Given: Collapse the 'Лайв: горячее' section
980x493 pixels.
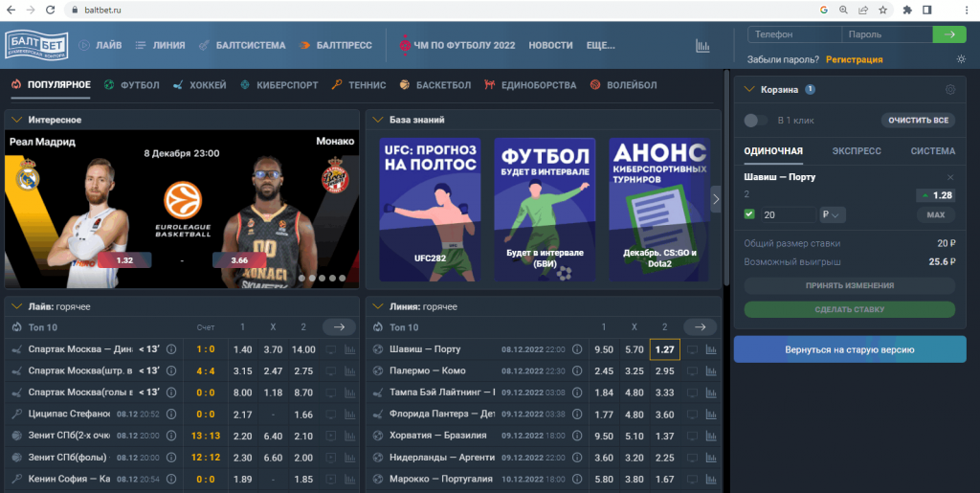Looking at the screenshot, I should click(16, 306).
